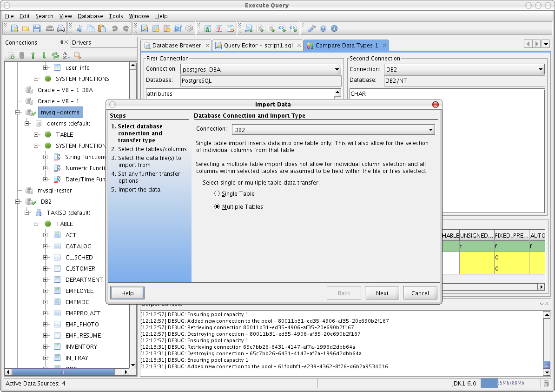555x392 pixels.
Task: Click the trash icon in status bar
Action: (546, 383)
